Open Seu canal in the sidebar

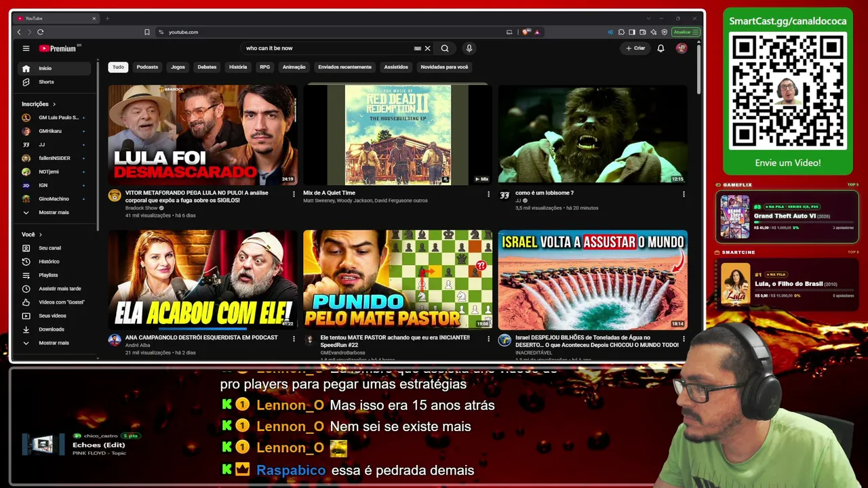[x=54, y=248]
